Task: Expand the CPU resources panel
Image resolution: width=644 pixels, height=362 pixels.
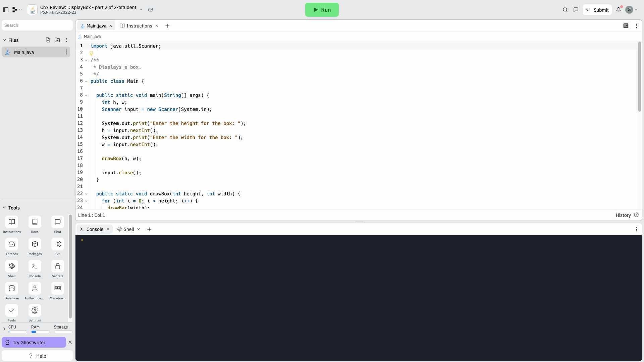Action: coord(4,329)
